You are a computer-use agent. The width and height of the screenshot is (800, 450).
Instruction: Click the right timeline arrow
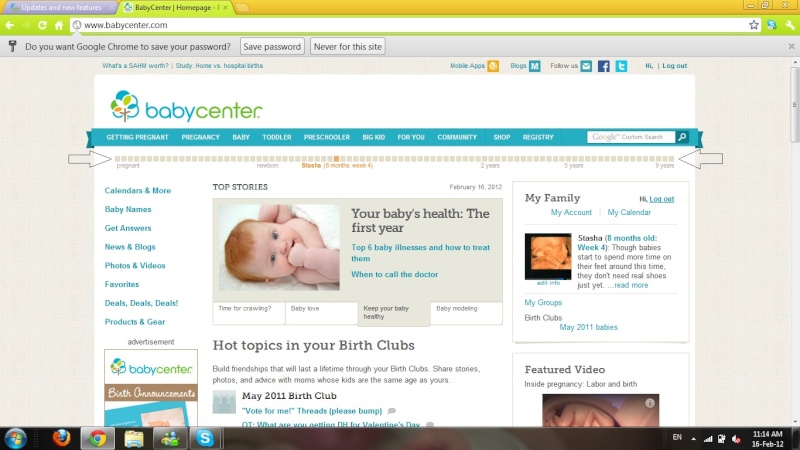pos(701,159)
